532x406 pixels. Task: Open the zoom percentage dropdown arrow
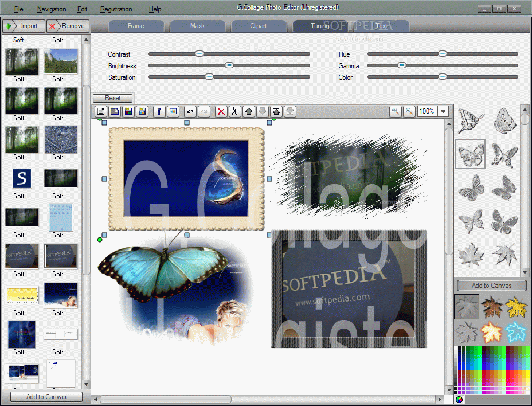click(x=443, y=111)
